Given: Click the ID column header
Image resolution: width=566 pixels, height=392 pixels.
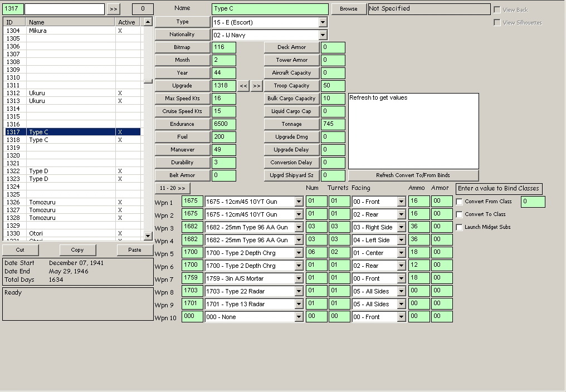Looking at the screenshot, I should point(14,22).
